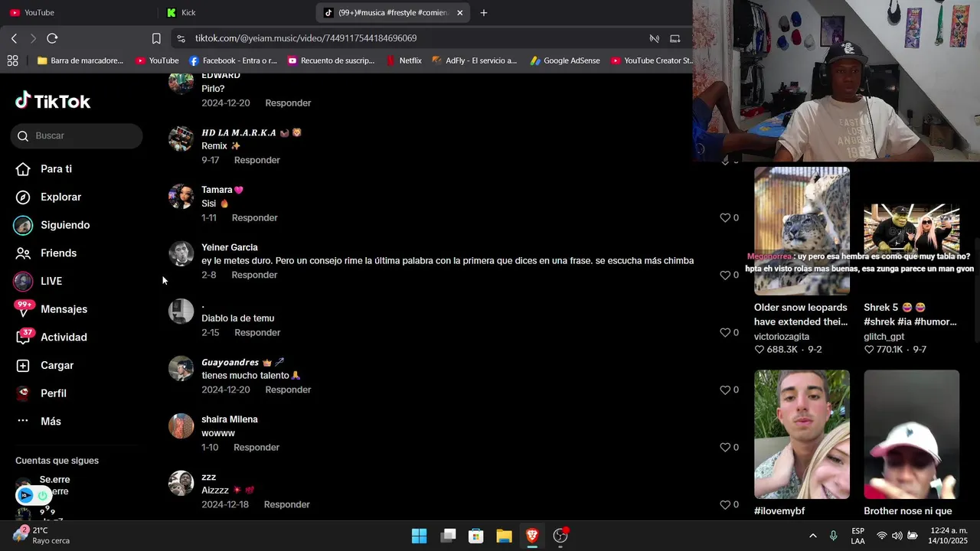Like Yeiner Garcia's comment
This screenshot has height=551, width=980.
(725, 275)
